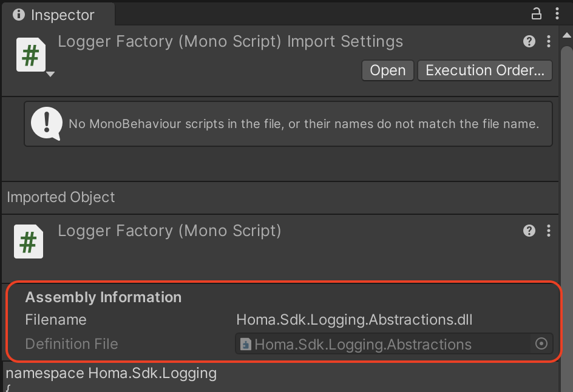Click the assembly asset icon inside Definition File field

pos(245,344)
